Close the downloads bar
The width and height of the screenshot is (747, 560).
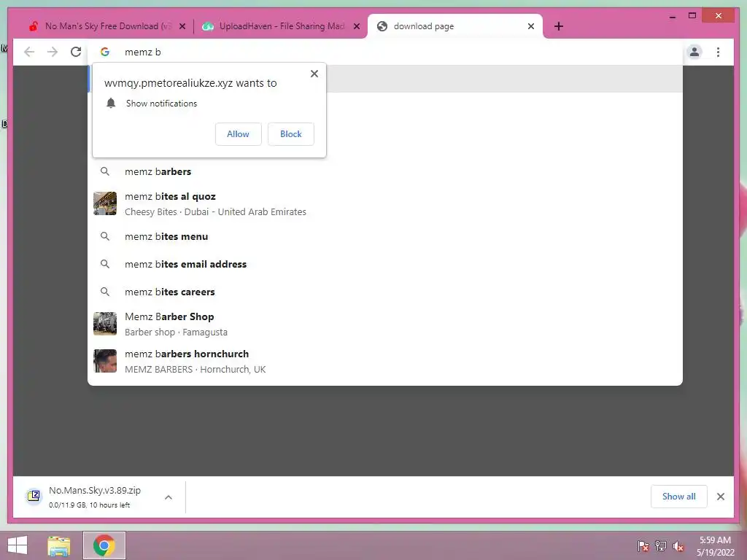click(x=720, y=497)
